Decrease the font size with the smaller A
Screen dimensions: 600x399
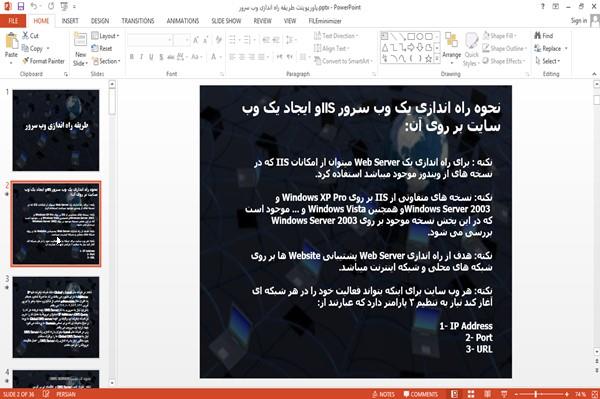point(206,39)
